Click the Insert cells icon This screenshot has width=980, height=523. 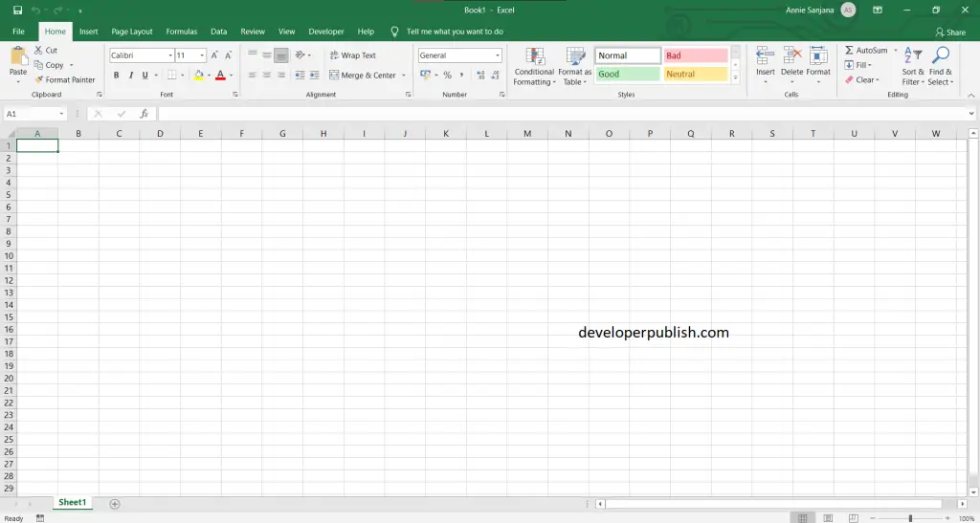pyautogui.click(x=766, y=55)
